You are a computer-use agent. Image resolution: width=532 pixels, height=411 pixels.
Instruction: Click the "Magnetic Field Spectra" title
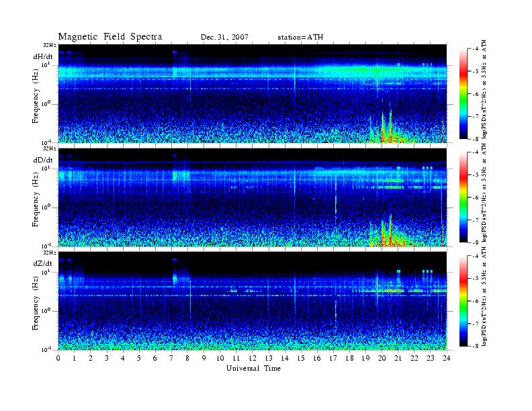click(110, 37)
